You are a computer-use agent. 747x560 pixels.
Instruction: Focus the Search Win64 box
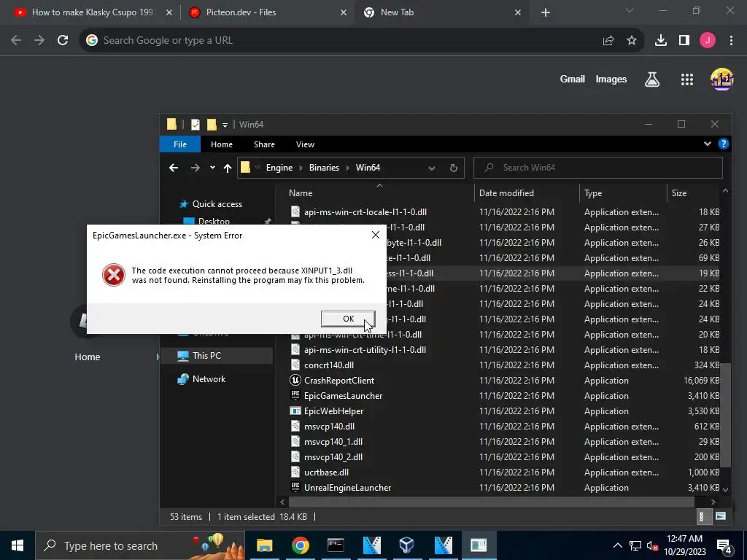coord(598,168)
